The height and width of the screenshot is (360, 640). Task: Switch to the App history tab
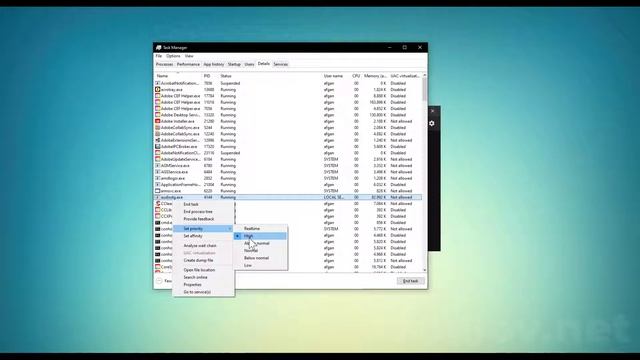(x=214, y=64)
